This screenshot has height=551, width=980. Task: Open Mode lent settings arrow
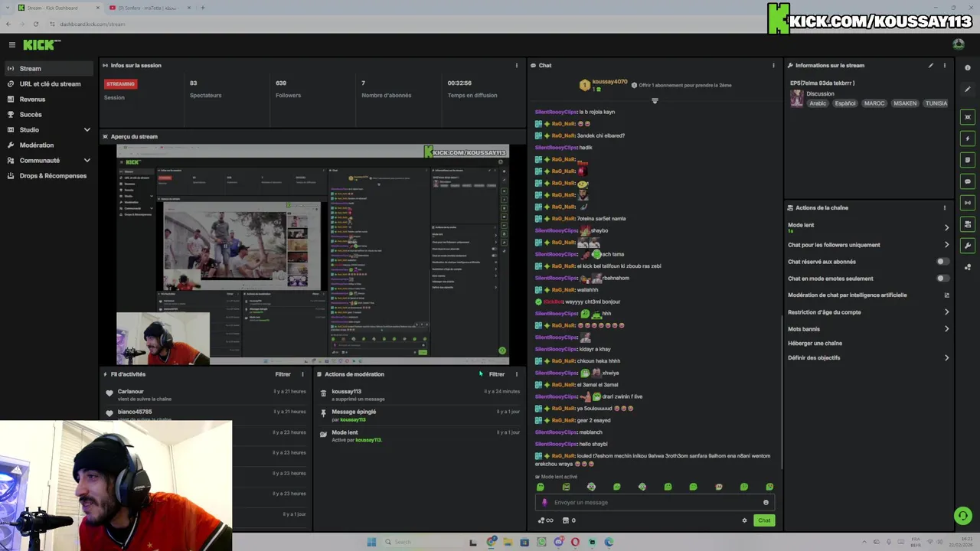[x=946, y=227]
